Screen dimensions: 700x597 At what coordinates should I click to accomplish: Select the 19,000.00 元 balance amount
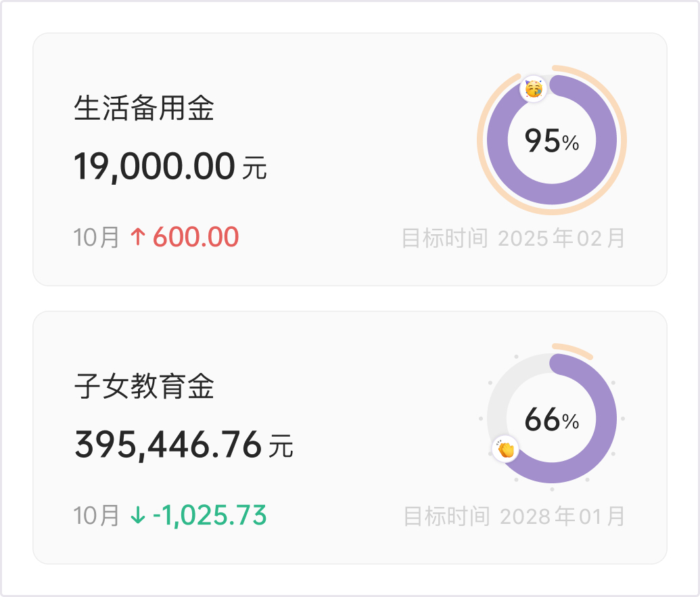(x=170, y=167)
